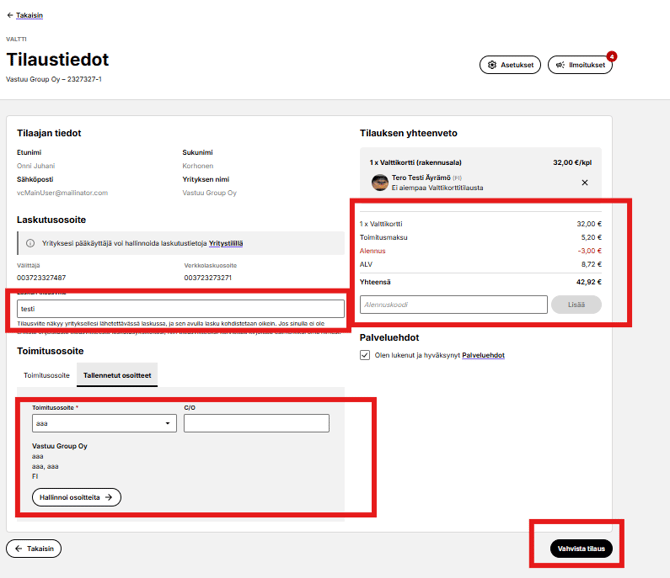This screenshot has width=670, height=578.
Task: Click the Tilauksen yhteenveto heading
Action: click(x=408, y=133)
